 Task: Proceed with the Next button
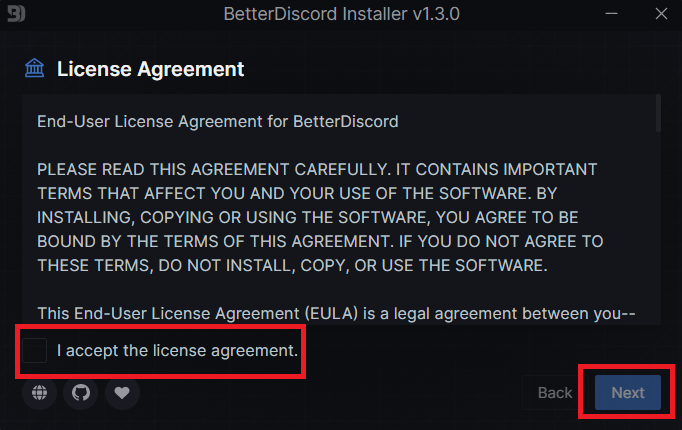pyautogui.click(x=628, y=393)
